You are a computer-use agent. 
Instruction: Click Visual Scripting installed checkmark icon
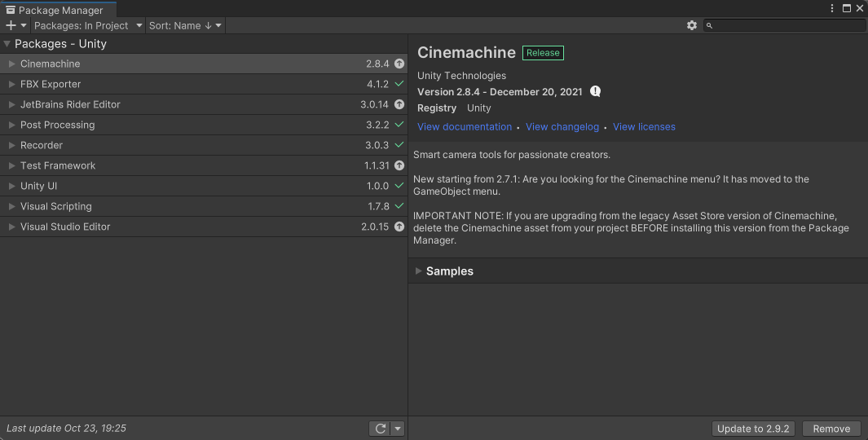pyautogui.click(x=399, y=206)
